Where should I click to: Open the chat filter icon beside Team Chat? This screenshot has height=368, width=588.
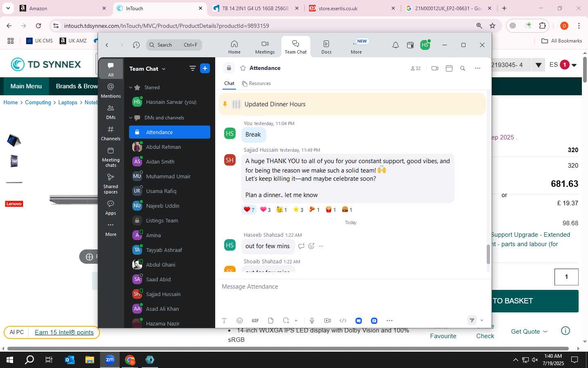(193, 68)
